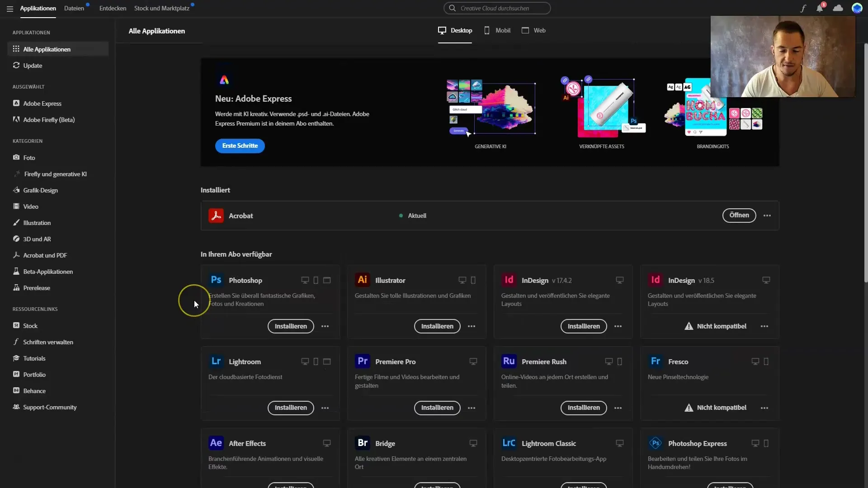
Task: Click the Photoshop application icon
Action: tap(216, 280)
